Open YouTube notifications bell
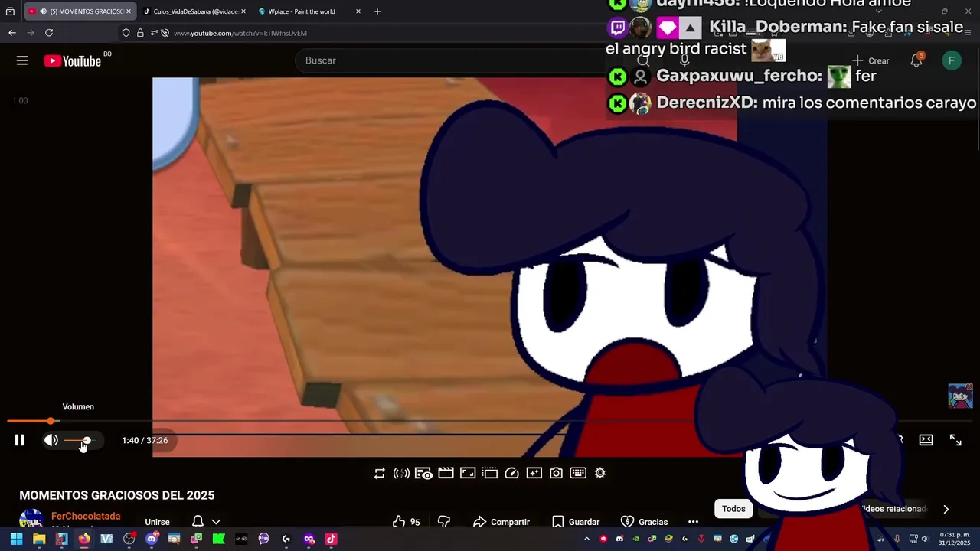Image resolution: width=980 pixels, height=551 pixels. point(916,60)
